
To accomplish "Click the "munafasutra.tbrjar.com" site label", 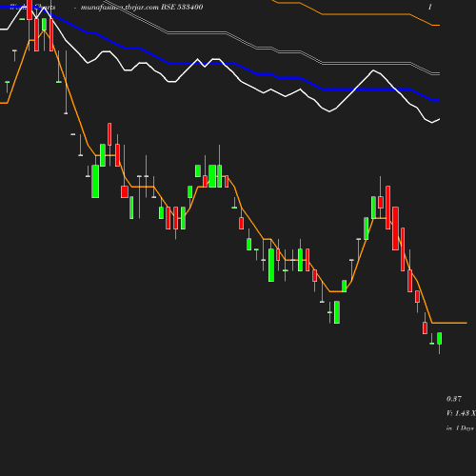I will [x=120, y=8].
